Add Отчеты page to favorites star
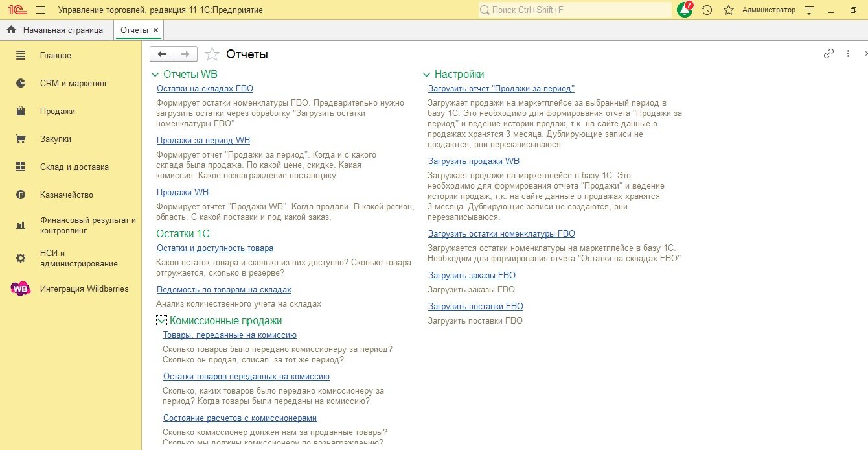The width and height of the screenshot is (868, 450). tap(212, 54)
